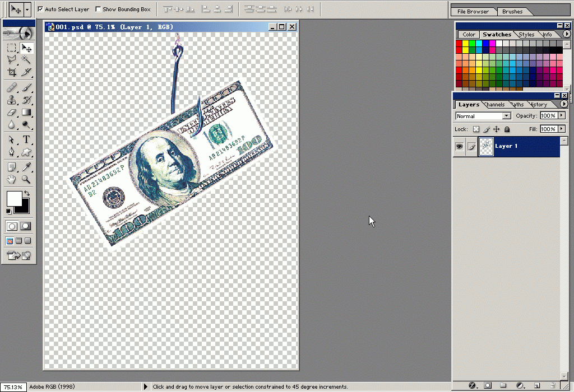The height and width of the screenshot is (392, 574).
Task: Select the Type tool
Action: (x=26, y=139)
